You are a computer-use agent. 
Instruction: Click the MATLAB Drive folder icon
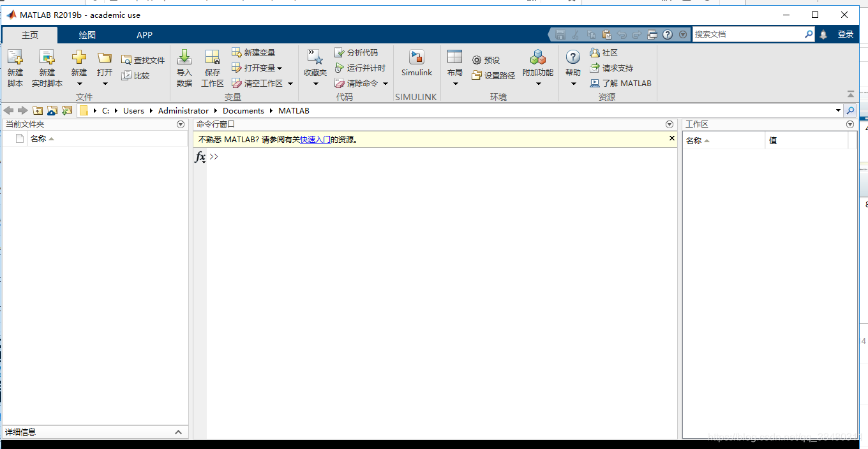coord(52,110)
